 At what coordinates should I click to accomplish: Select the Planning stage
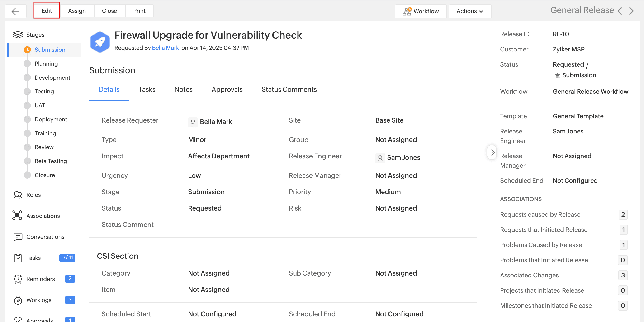click(46, 64)
